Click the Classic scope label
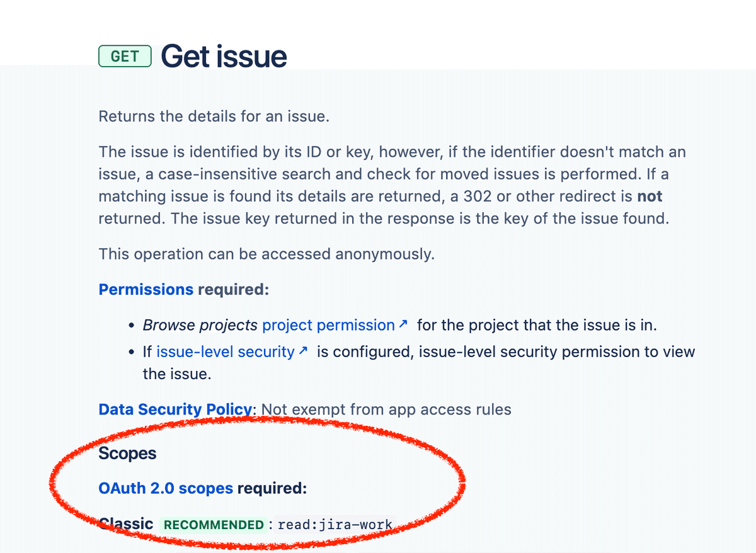Viewport: 756px width, 553px height. pos(126,524)
